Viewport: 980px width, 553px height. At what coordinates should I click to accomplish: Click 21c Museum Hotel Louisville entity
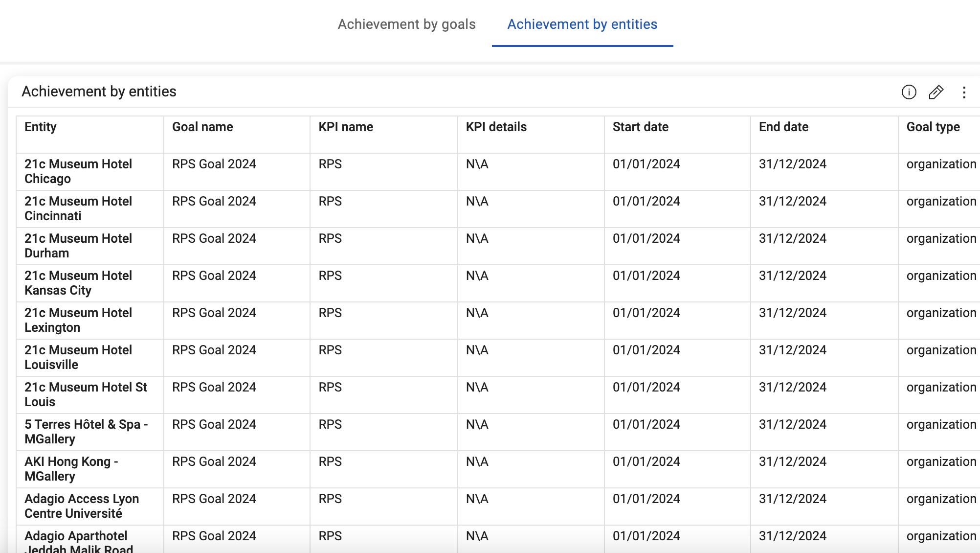[x=78, y=357]
